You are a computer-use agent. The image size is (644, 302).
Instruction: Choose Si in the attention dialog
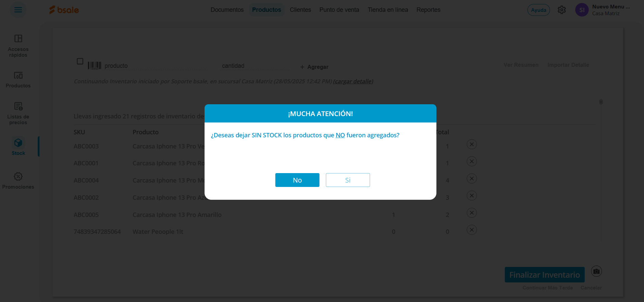(x=348, y=180)
